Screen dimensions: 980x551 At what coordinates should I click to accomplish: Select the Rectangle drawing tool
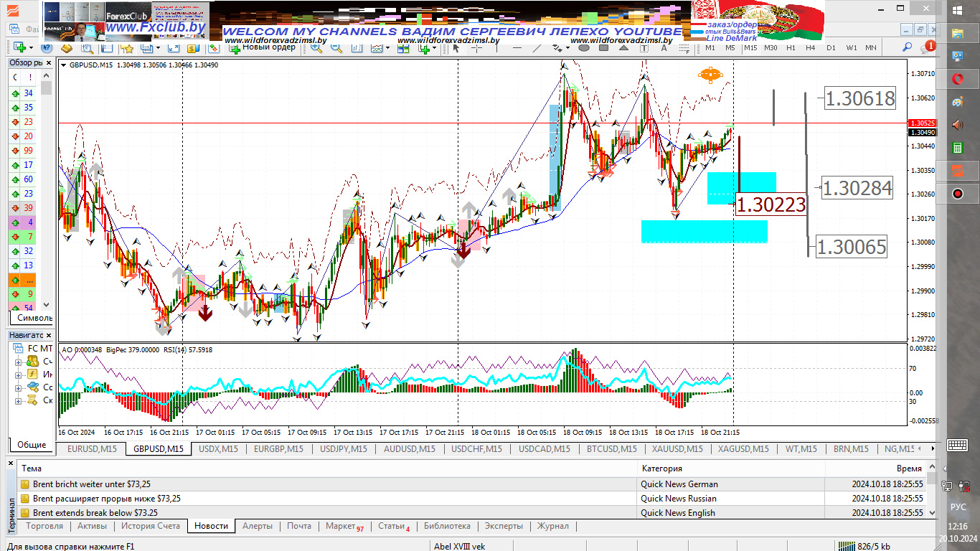click(x=603, y=48)
